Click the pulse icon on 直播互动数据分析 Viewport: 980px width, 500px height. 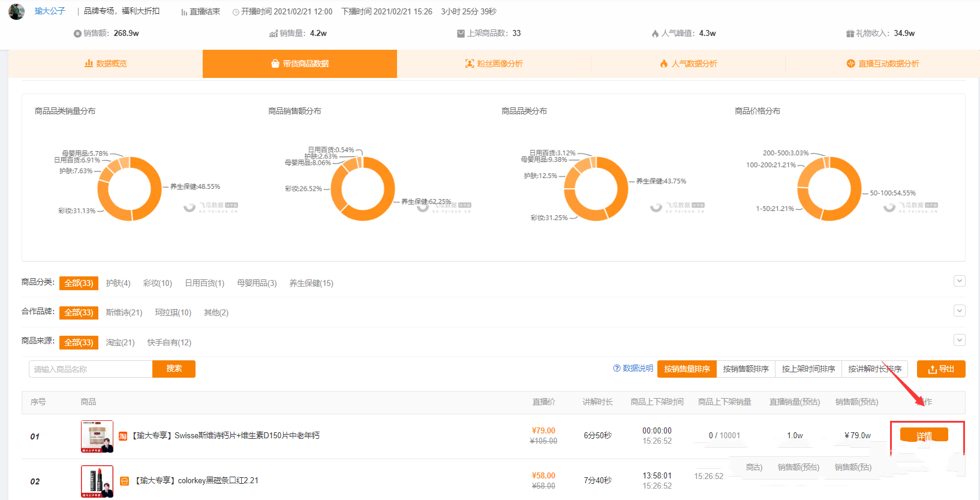pyautogui.click(x=850, y=64)
